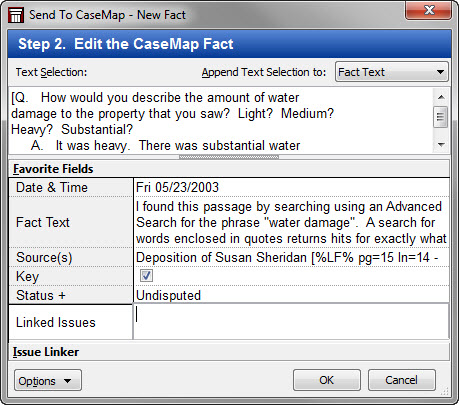Viewport: 459px width, 405px height.
Task: Click the CaseMap app icon in title bar
Action: pos(16,15)
